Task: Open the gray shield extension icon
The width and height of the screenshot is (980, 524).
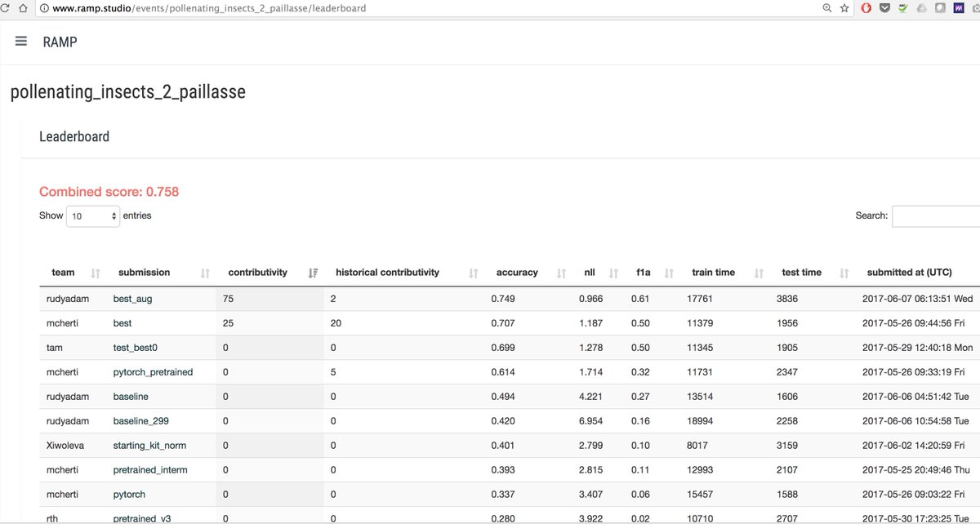Action: click(x=940, y=8)
